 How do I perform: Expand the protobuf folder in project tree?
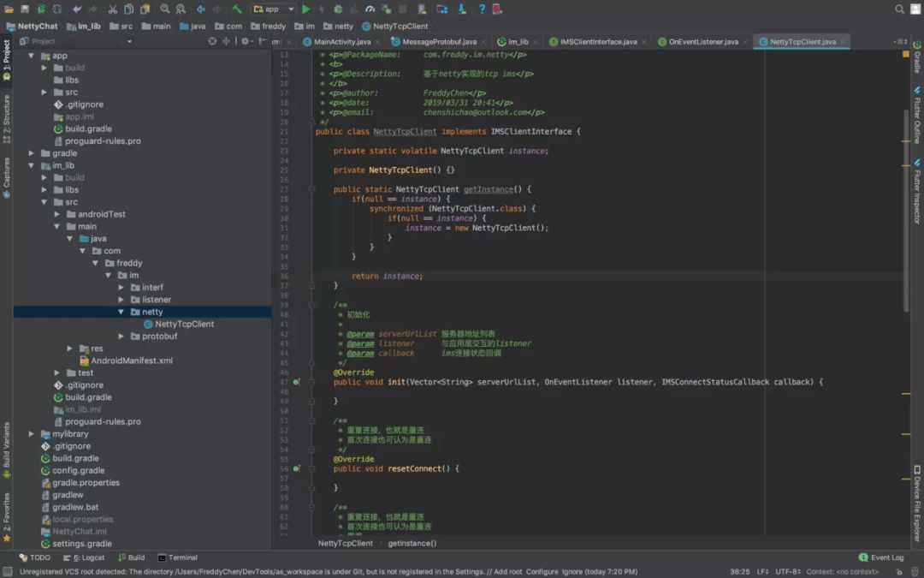tap(121, 337)
